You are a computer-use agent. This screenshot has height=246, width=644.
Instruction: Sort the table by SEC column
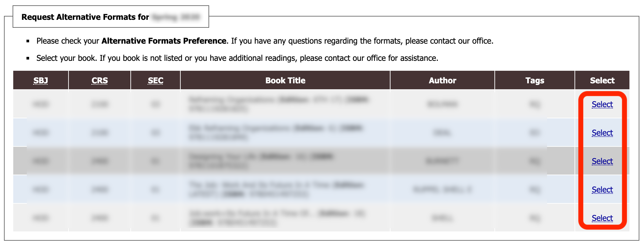(155, 80)
